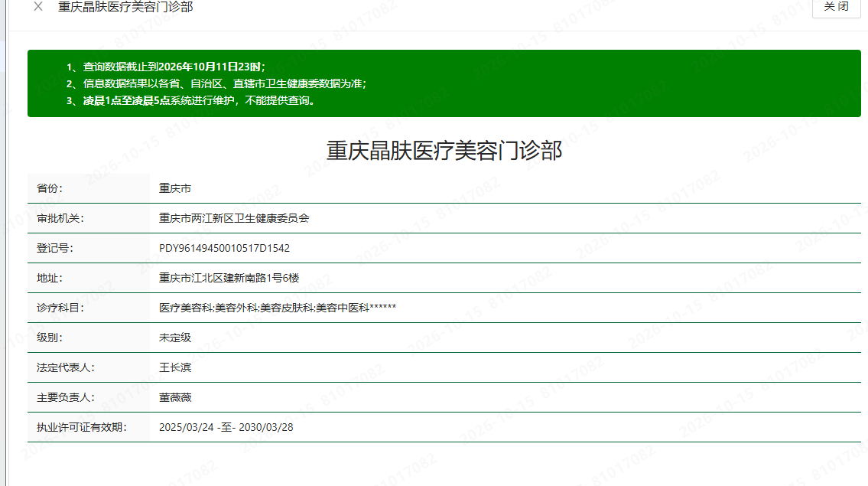The image size is (868, 486).
Task: Click the 审批机关 field label
Action: [x=60, y=218]
